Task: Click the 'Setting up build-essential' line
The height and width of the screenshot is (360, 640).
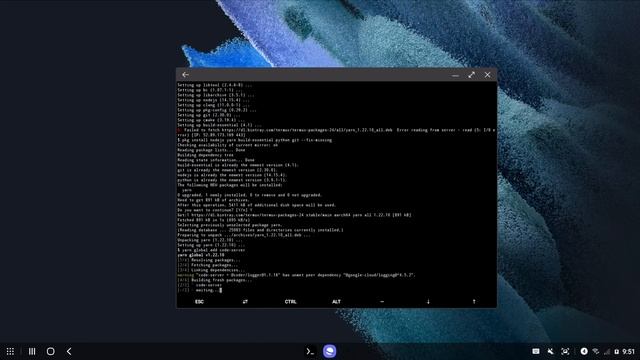Action: pos(219,125)
